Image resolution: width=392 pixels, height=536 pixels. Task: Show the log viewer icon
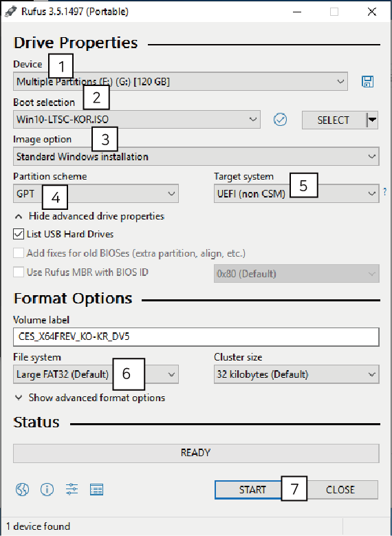[x=96, y=489]
